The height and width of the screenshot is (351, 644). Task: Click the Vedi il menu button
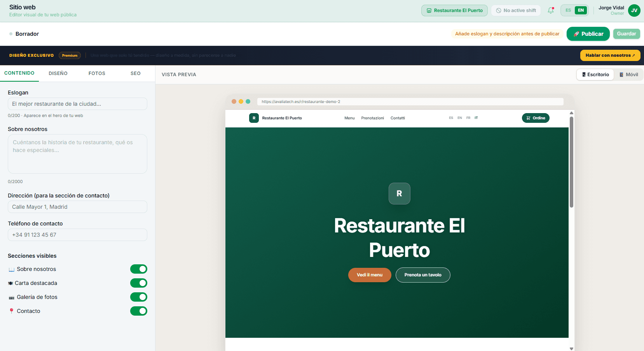coord(370,275)
